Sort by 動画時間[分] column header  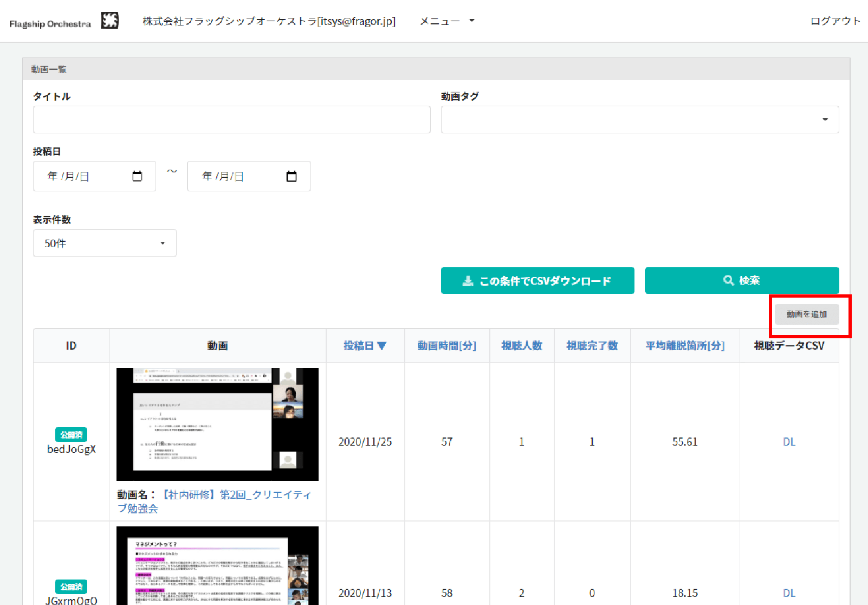click(446, 346)
